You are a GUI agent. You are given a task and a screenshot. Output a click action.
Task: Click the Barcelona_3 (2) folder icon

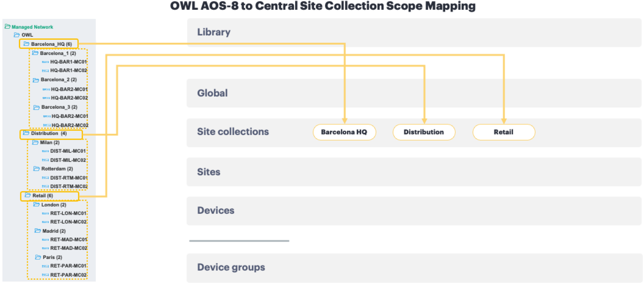pyautogui.click(x=37, y=107)
